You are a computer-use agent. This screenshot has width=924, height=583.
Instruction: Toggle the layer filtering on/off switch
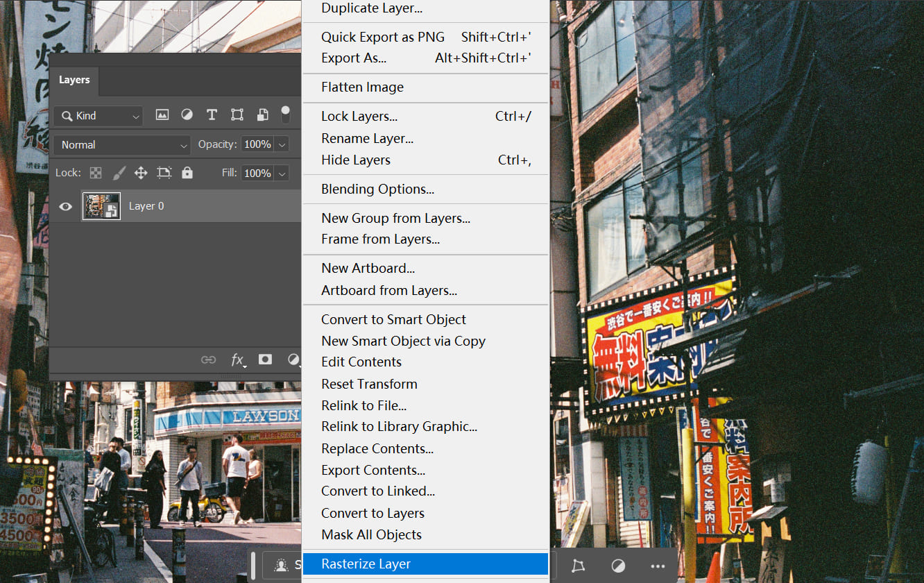pos(285,115)
